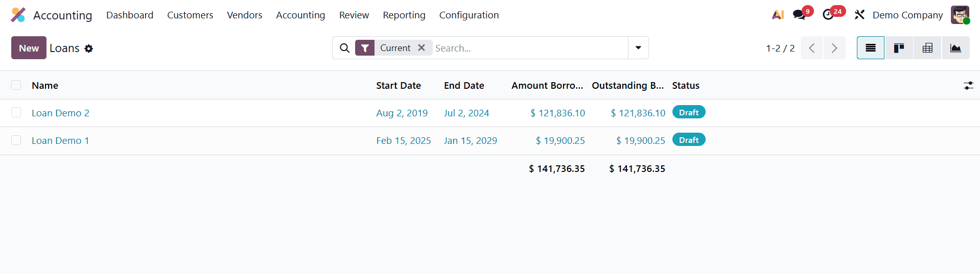Open the messages chat icon
Screen dimensions: 980x274
pos(799,15)
